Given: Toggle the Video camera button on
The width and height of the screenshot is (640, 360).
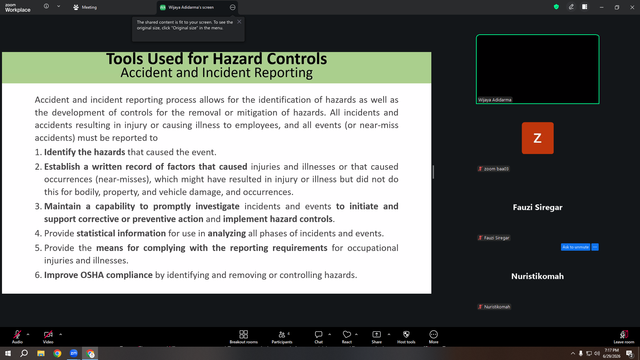Looking at the screenshot, I should 48,335.
